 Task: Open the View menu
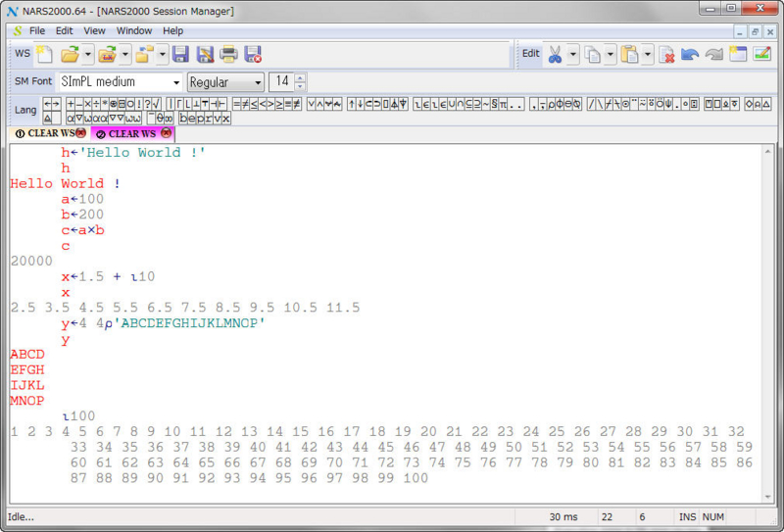[94, 31]
